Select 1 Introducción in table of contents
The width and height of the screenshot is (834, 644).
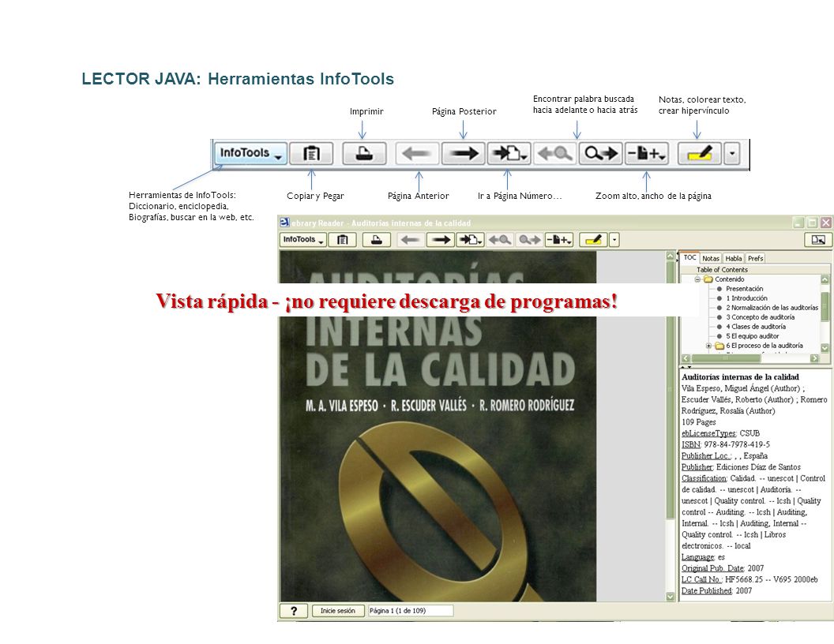point(747,298)
